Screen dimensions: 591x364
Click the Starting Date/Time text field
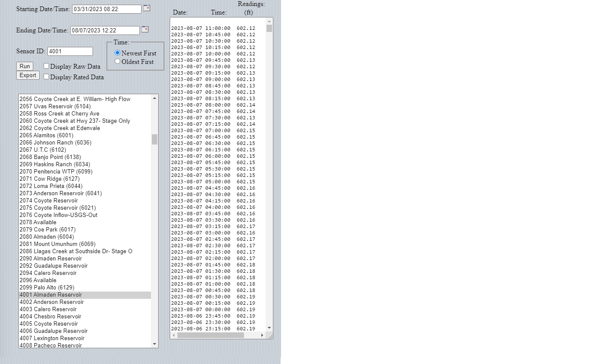[107, 9]
